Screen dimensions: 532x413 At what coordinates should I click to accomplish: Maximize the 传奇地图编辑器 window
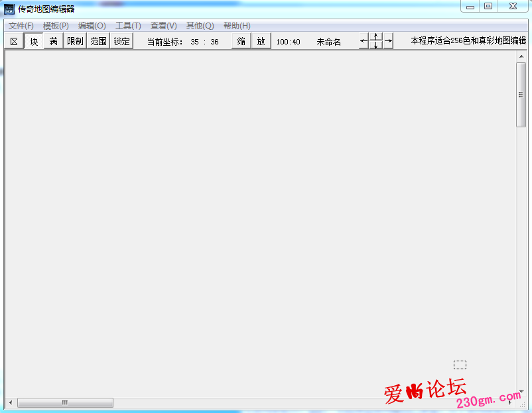pos(488,7)
